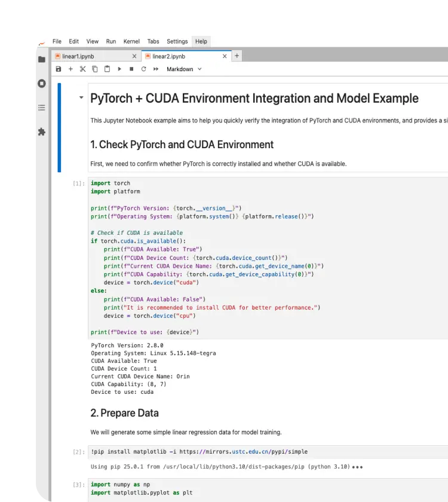Insert a new cell with the plus icon
The height and width of the screenshot is (502, 448).
(70, 69)
